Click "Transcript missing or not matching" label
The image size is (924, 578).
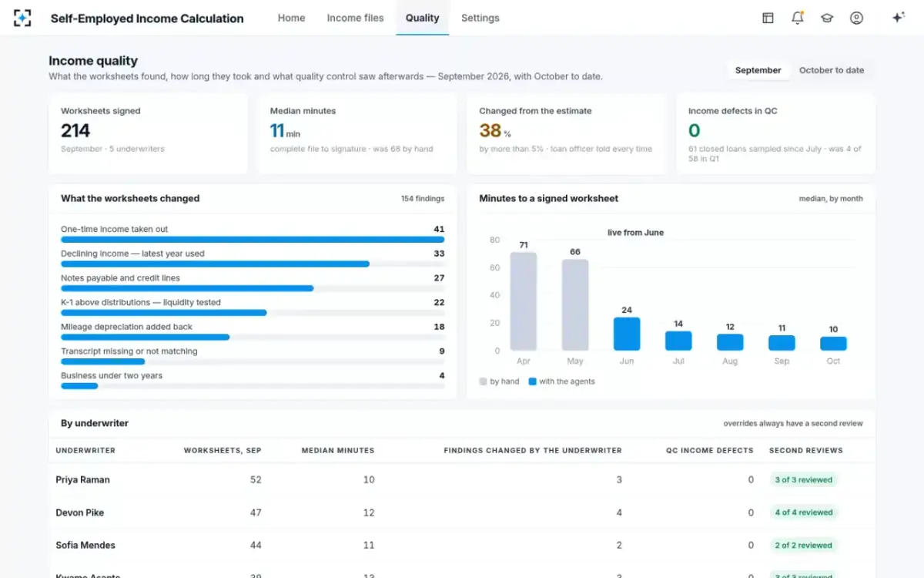pyautogui.click(x=129, y=351)
